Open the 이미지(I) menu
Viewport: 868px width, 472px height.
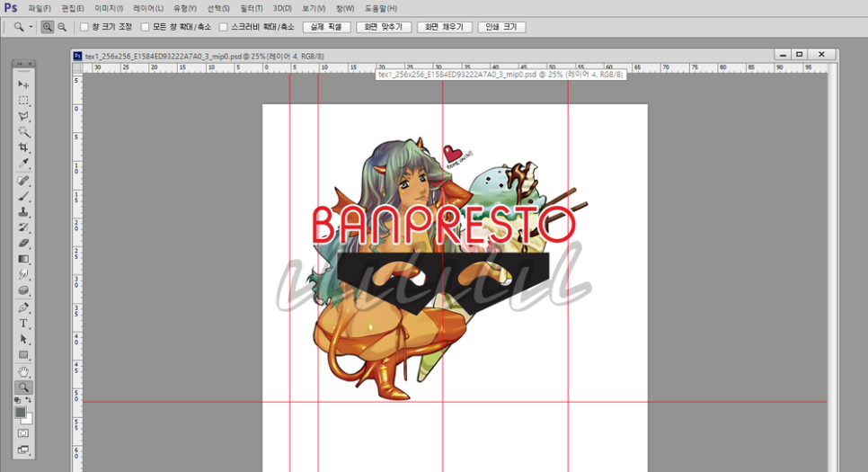[x=109, y=8]
